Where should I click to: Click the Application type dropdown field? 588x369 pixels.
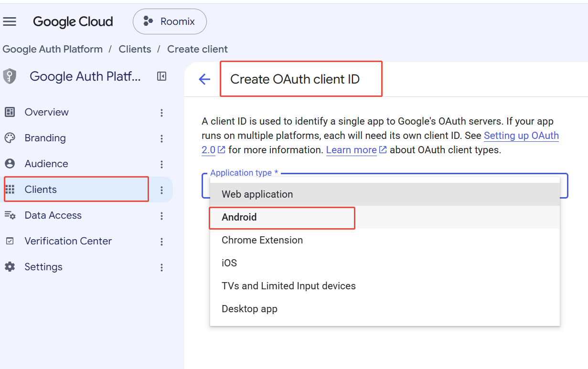385,186
